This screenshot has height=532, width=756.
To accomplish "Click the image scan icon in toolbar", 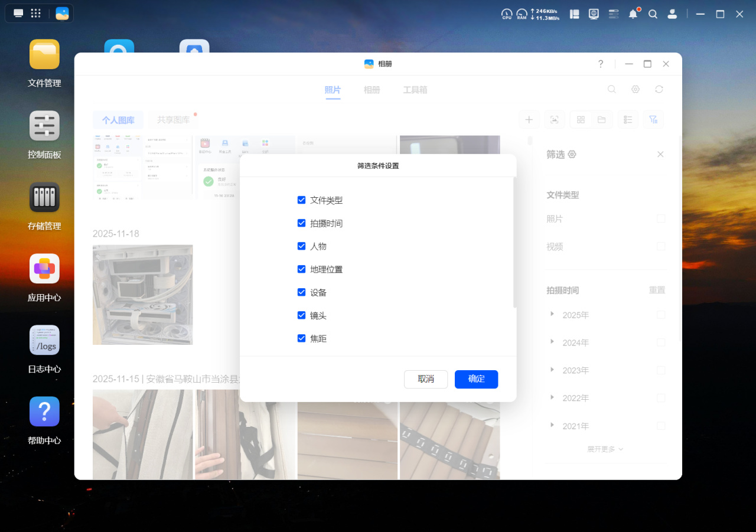I will [555, 120].
